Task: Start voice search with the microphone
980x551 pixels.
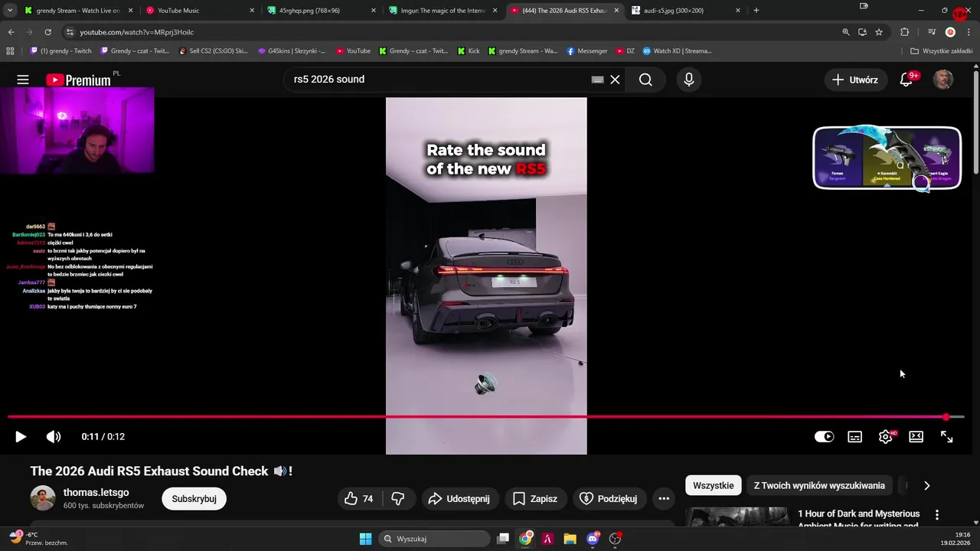Action: pyautogui.click(x=688, y=80)
